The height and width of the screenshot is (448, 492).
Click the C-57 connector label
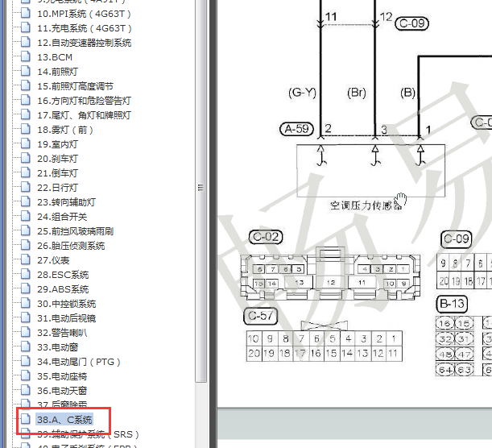tap(261, 316)
